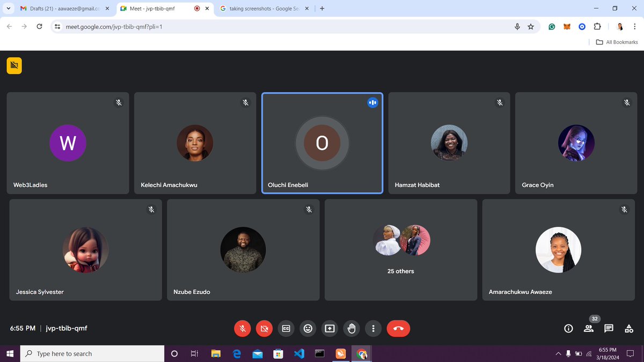Click the Chrome taskbar icon
The width and height of the screenshot is (644, 362).
362,353
